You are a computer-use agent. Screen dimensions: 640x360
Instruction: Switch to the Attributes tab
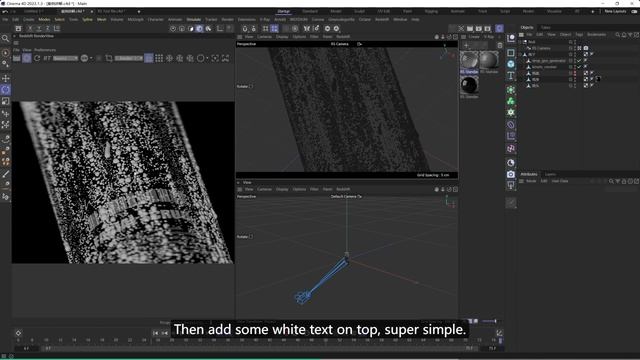tap(529, 174)
